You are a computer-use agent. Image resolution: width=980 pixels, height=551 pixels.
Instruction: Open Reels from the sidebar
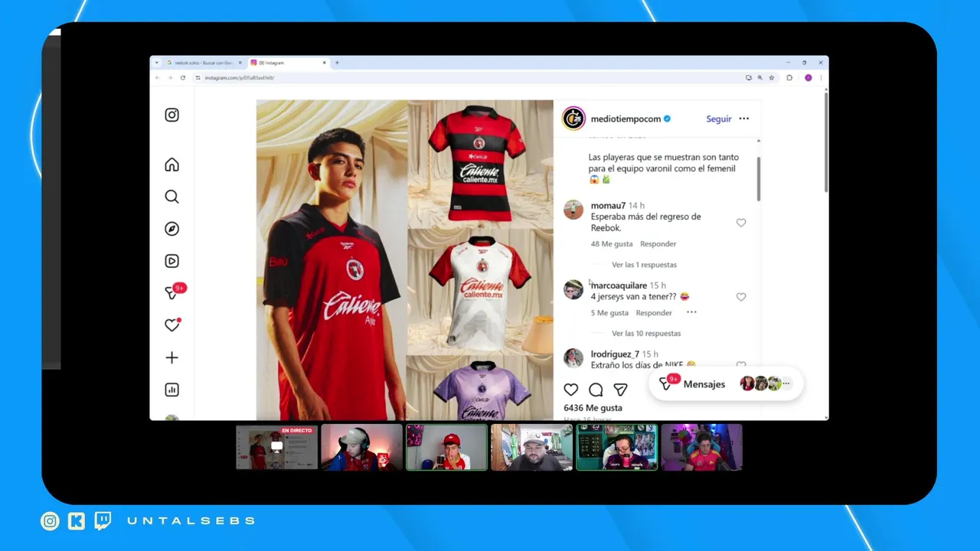171,261
